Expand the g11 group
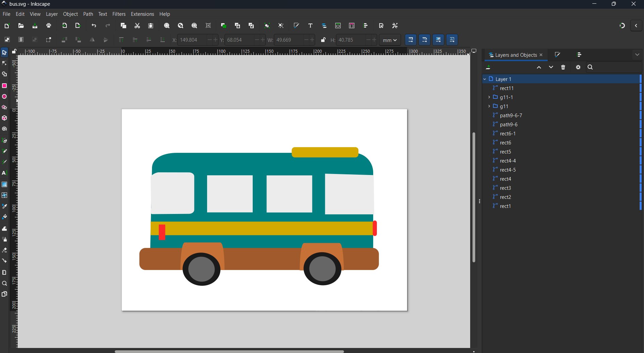This screenshot has width=644, height=353. click(490, 106)
